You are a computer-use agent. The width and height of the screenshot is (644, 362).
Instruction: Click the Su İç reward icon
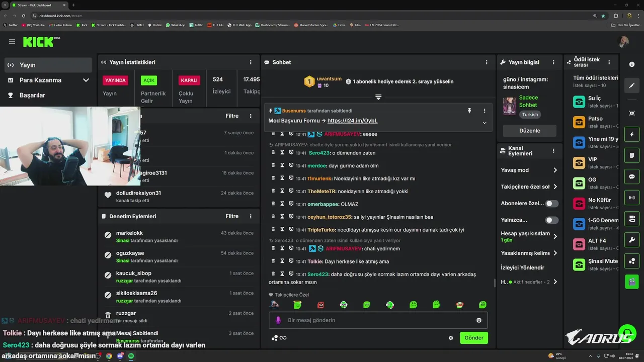579,102
